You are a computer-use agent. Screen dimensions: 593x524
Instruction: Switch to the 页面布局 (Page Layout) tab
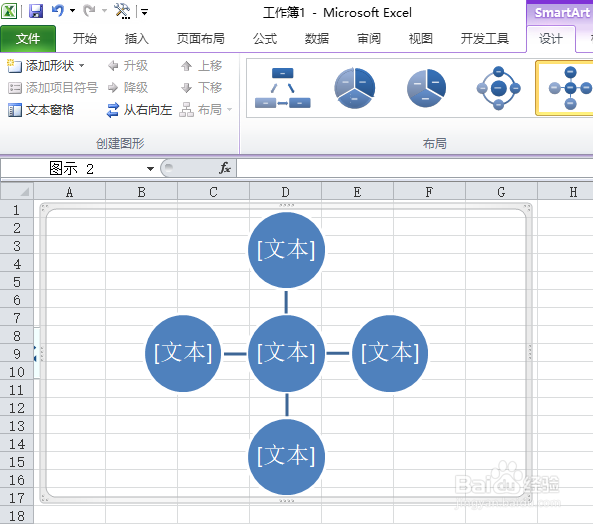(201, 39)
